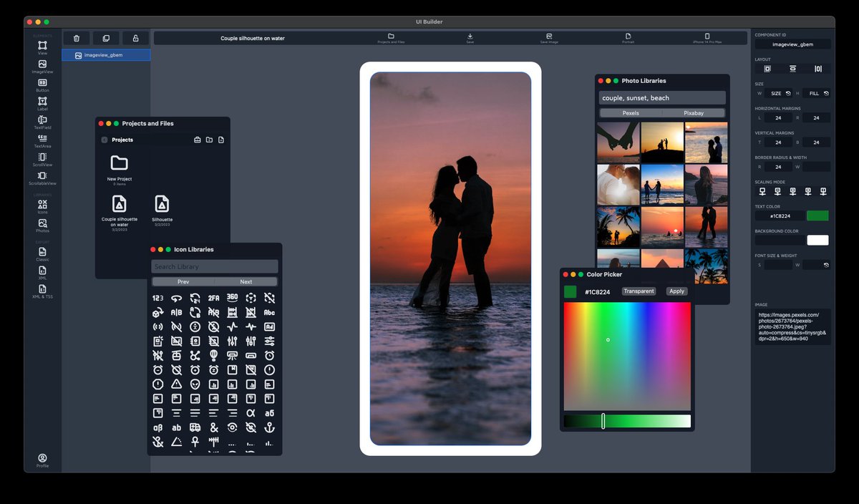Pick the ampersand icon in library

click(x=213, y=427)
